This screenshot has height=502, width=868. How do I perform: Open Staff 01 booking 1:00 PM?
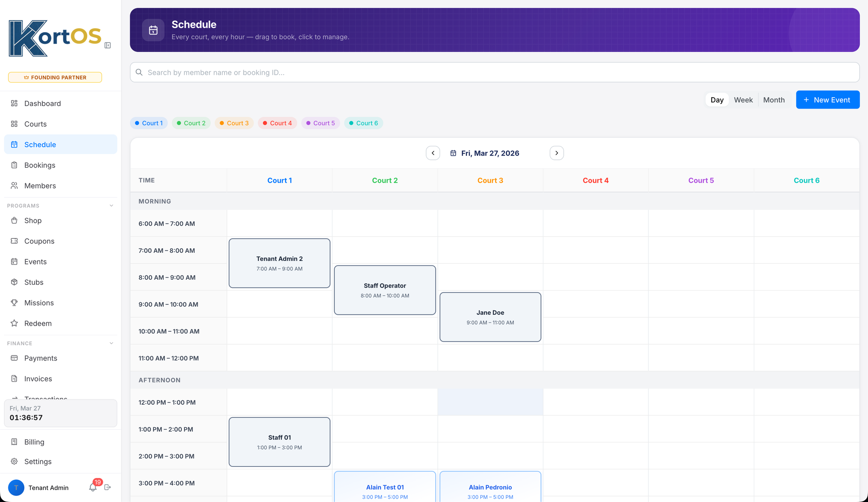tap(279, 442)
